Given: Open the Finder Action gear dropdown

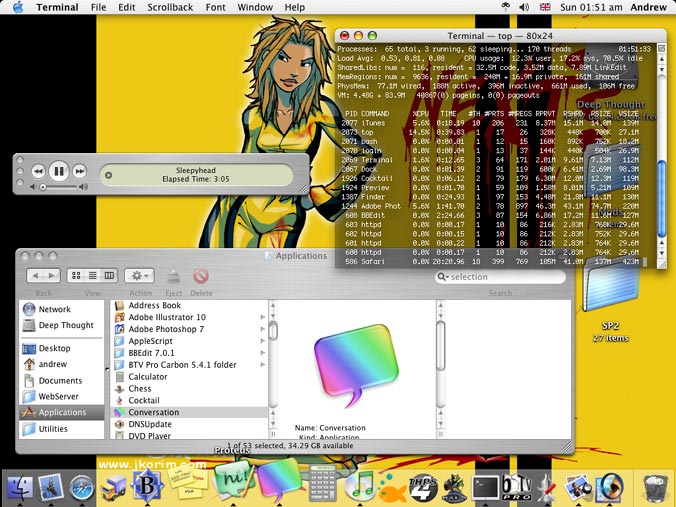Looking at the screenshot, I should point(139,275).
